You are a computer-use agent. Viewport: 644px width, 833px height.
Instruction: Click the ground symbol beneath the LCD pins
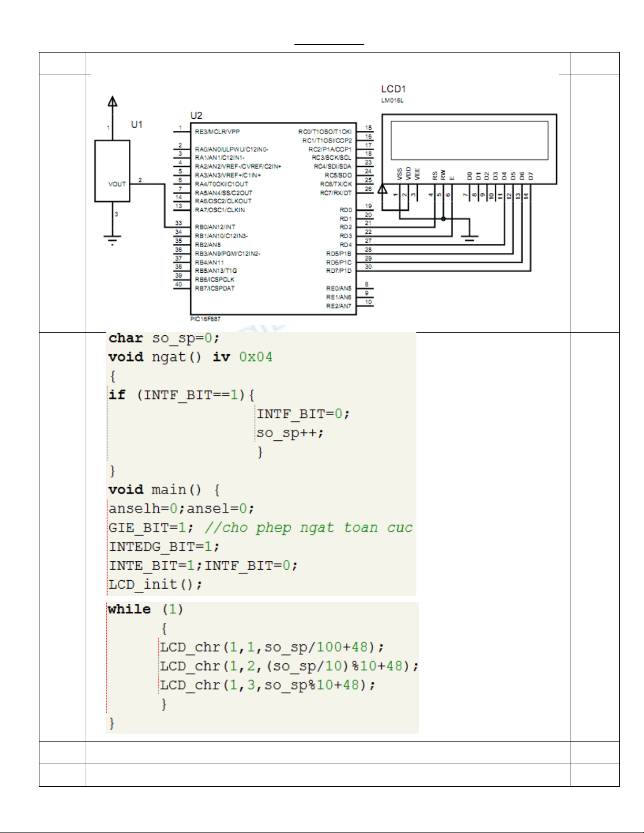coord(469,238)
